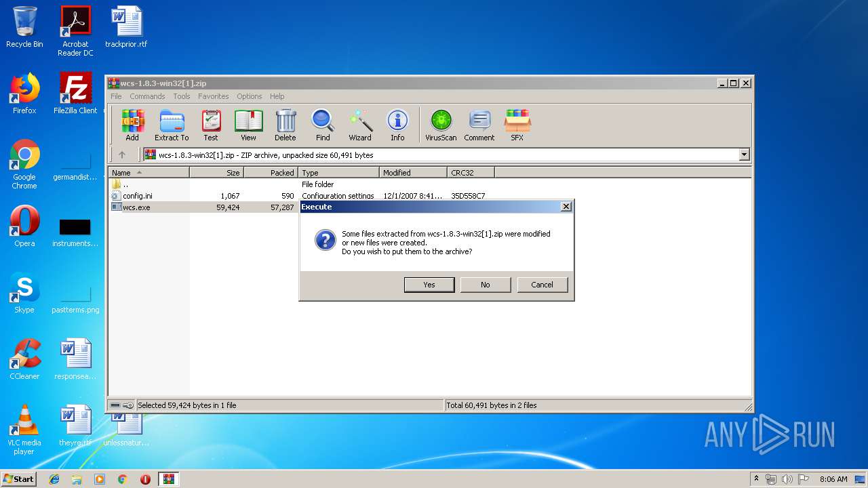Click No in the Execute dialog

[486, 285]
